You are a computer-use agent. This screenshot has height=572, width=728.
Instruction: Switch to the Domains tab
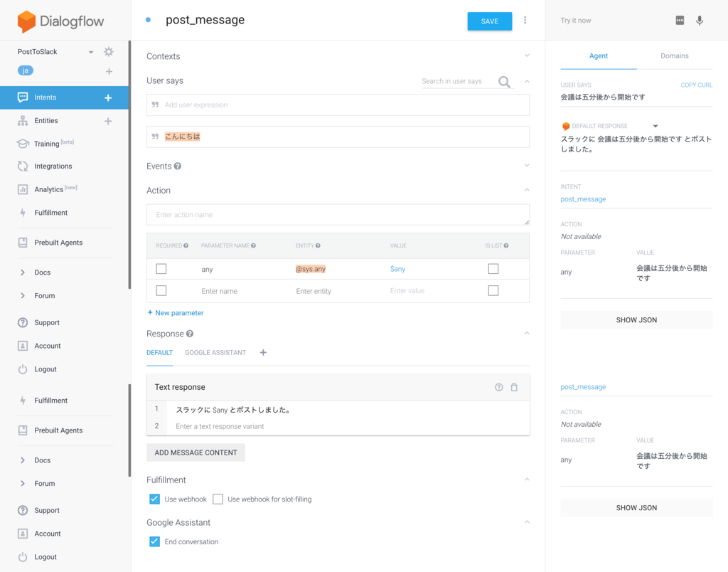click(675, 55)
